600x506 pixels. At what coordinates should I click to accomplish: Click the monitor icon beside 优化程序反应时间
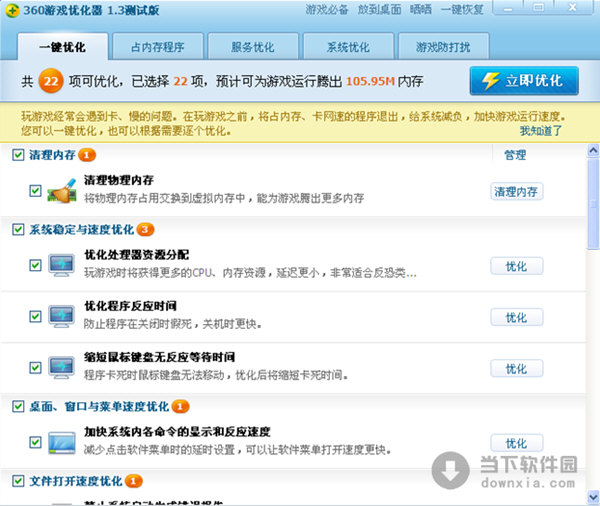point(62,316)
